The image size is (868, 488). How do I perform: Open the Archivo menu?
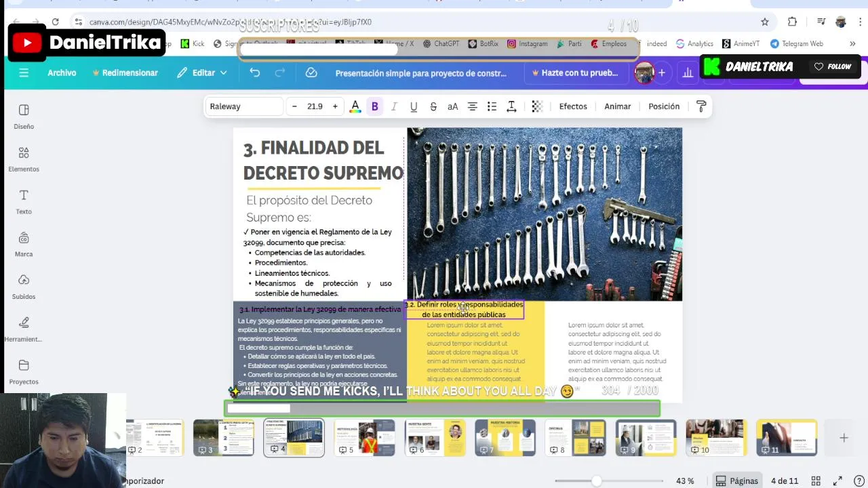point(62,73)
